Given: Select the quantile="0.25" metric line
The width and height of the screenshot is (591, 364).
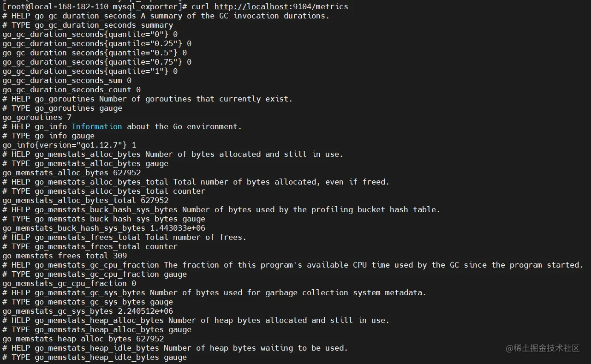Looking at the screenshot, I should click(x=97, y=43).
